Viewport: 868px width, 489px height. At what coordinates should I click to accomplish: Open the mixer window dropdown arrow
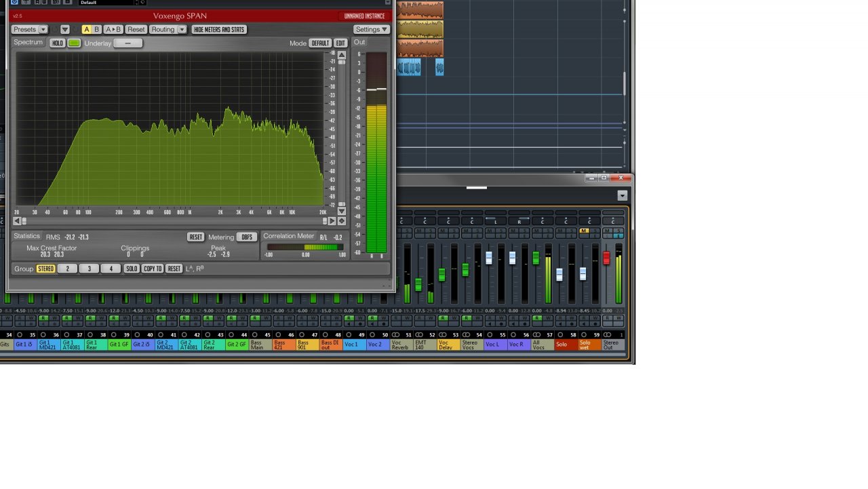coord(622,195)
